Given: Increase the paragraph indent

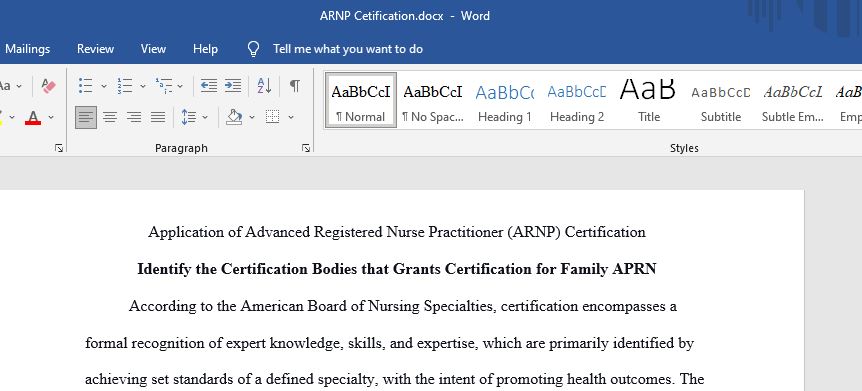Looking at the screenshot, I should [x=233, y=86].
